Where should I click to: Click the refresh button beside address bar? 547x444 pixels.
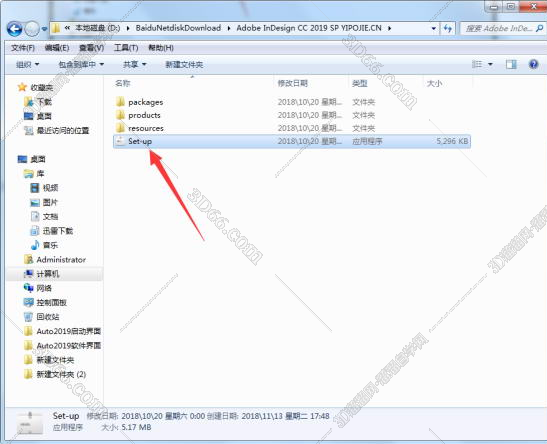[448, 29]
